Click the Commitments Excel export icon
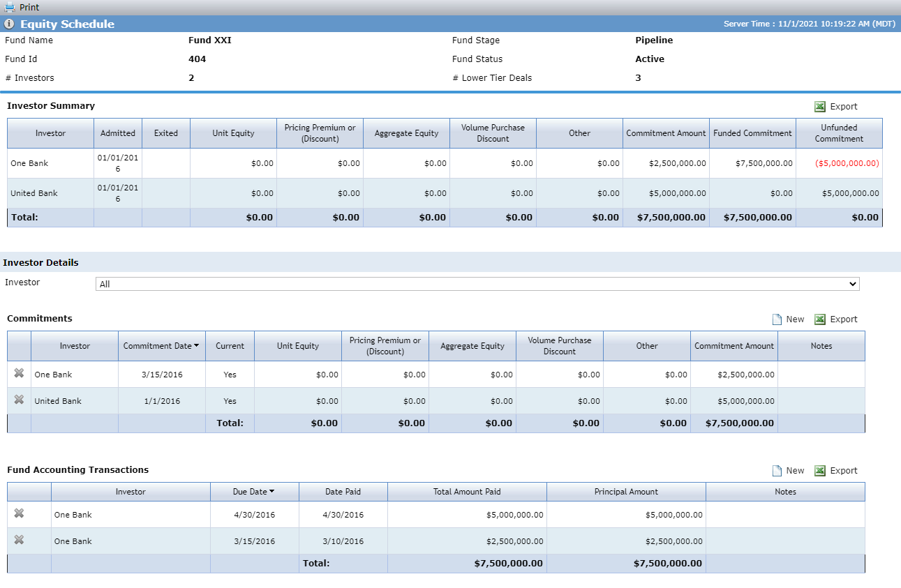901x588 pixels. [820, 319]
